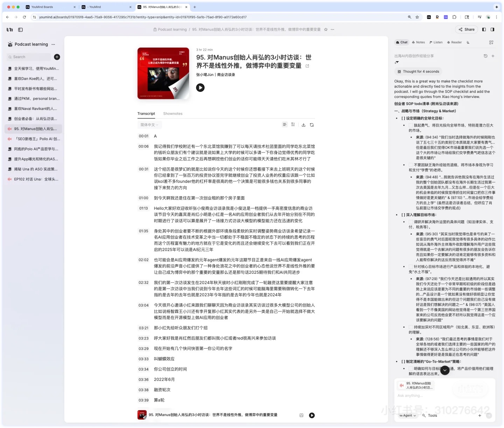The width and height of the screenshot is (504, 428).
Task: Play the podcast from the header play button
Action: (x=200, y=88)
